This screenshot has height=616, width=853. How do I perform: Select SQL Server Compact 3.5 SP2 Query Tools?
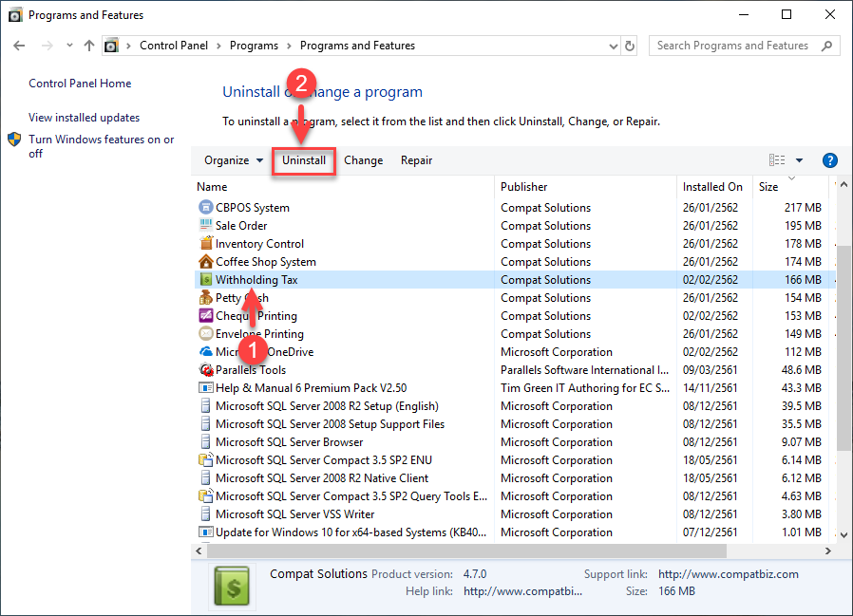[x=515, y=495]
